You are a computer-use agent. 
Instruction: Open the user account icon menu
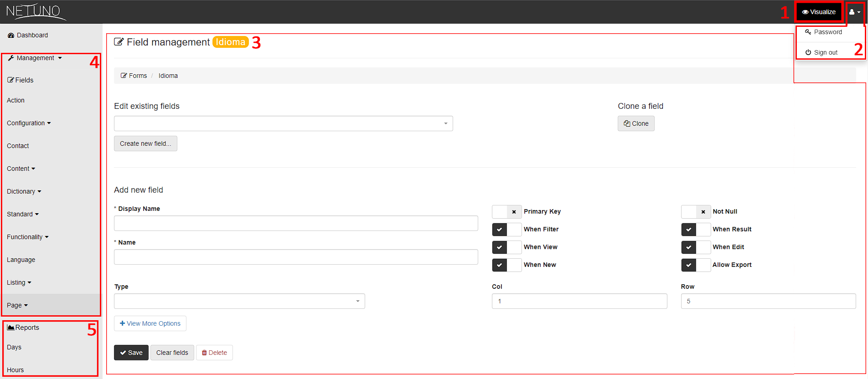coord(855,12)
